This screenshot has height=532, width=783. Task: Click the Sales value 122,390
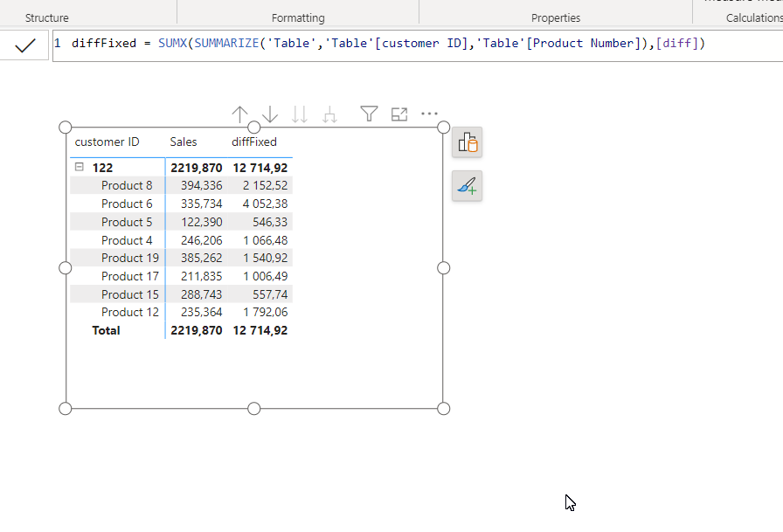[201, 222]
